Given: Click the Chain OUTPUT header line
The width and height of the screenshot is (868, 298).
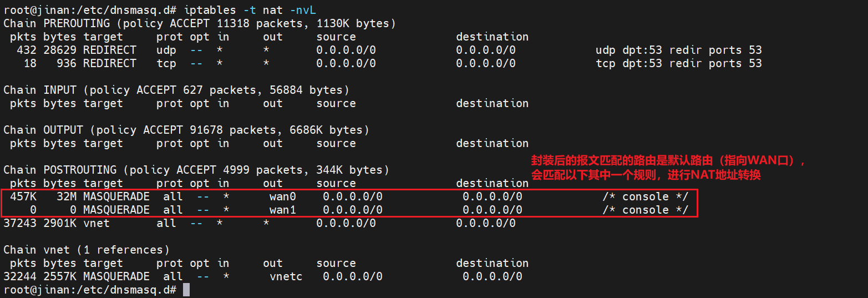Looking at the screenshot, I should [186, 130].
